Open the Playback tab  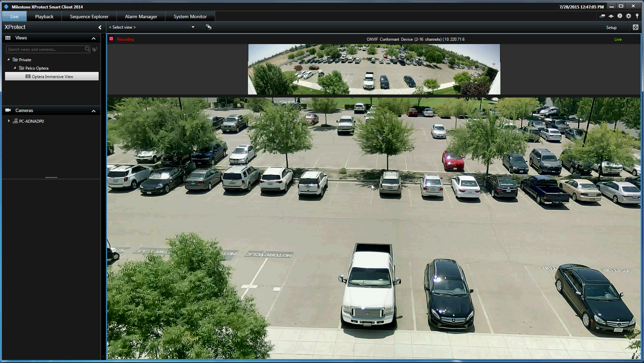(x=44, y=17)
